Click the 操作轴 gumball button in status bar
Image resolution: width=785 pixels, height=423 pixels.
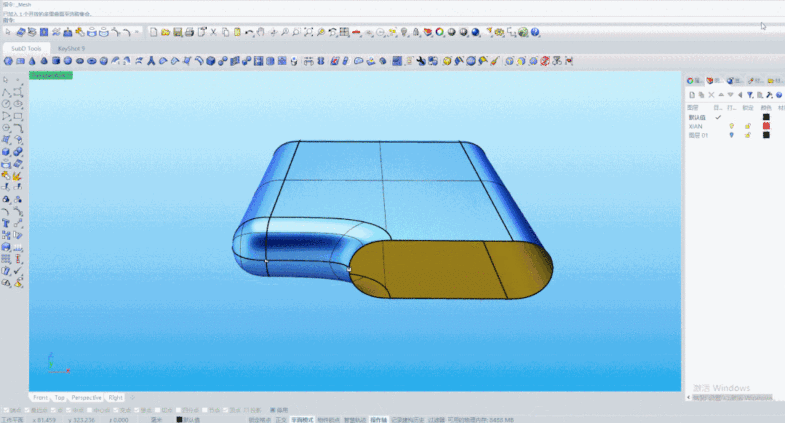pyautogui.click(x=378, y=419)
